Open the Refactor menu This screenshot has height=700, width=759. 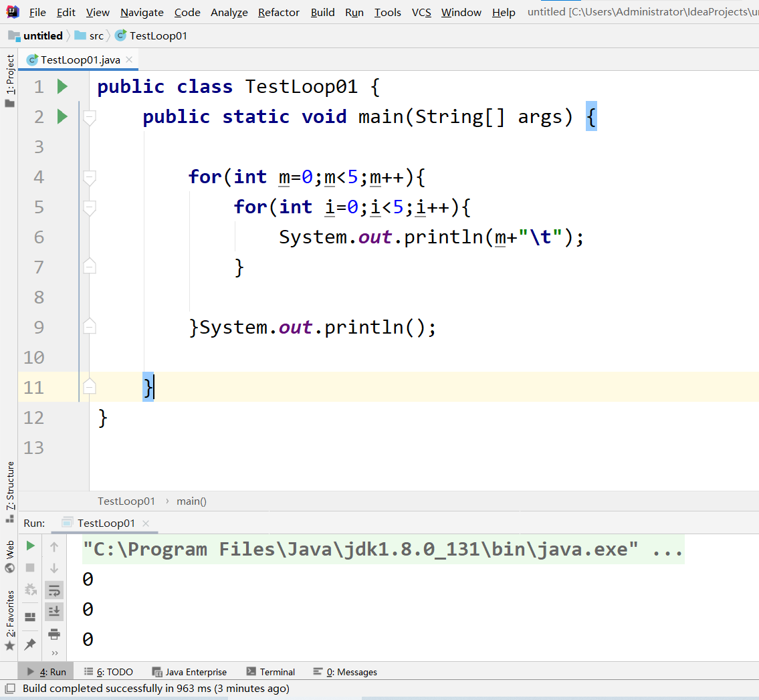(x=279, y=12)
